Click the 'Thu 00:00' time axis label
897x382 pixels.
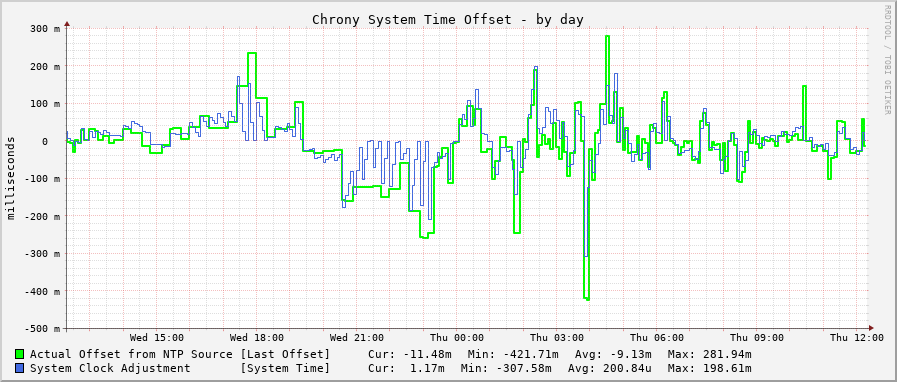(x=457, y=338)
